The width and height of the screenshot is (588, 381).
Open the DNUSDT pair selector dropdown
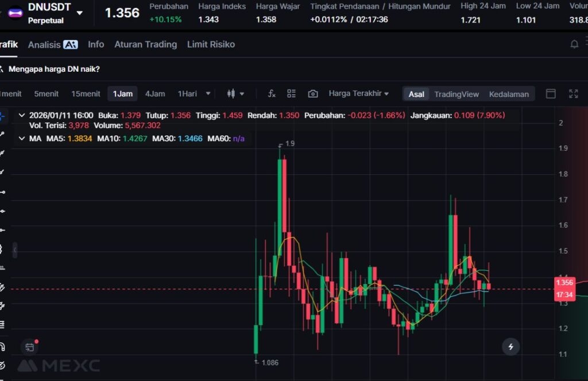tap(79, 13)
